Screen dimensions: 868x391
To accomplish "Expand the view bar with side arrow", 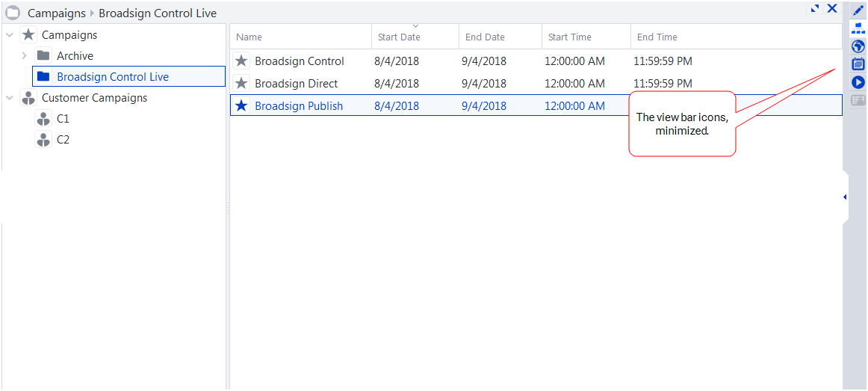I will pos(844,197).
